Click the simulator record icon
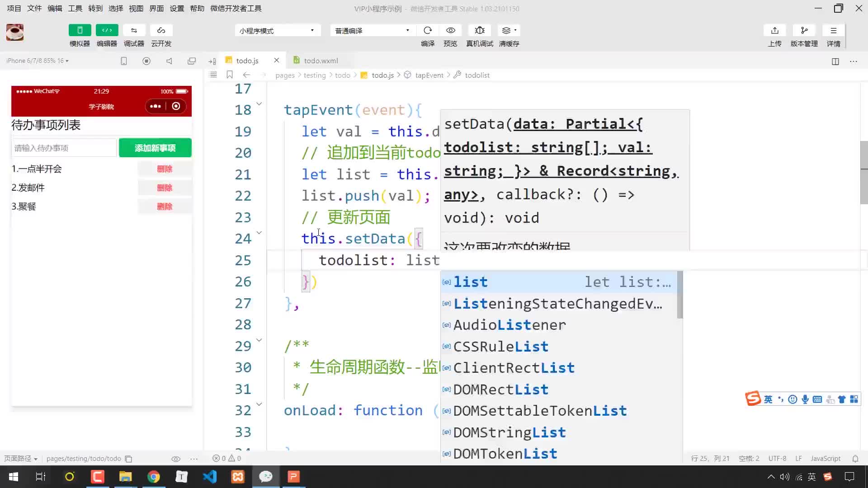 click(x=146, y=61)
